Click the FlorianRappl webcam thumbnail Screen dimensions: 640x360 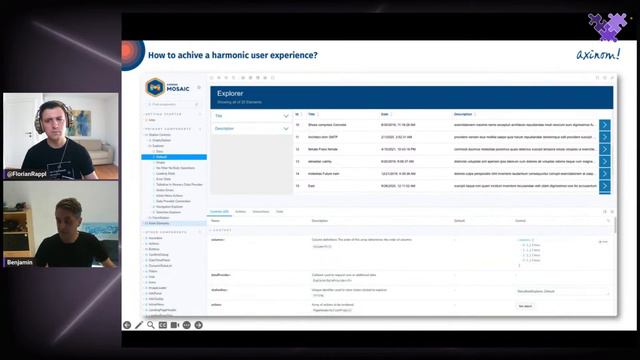(61, 136)
